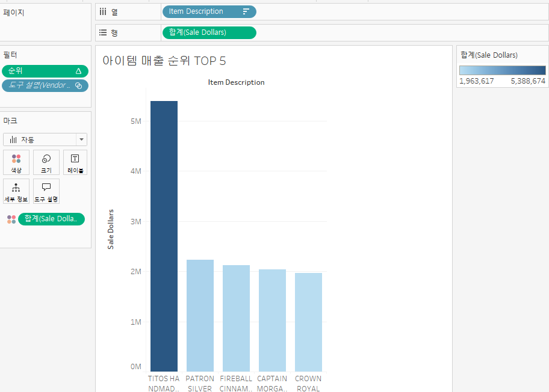Select the 도구 설명(Vendor..) filter pill

pos(45,85)
